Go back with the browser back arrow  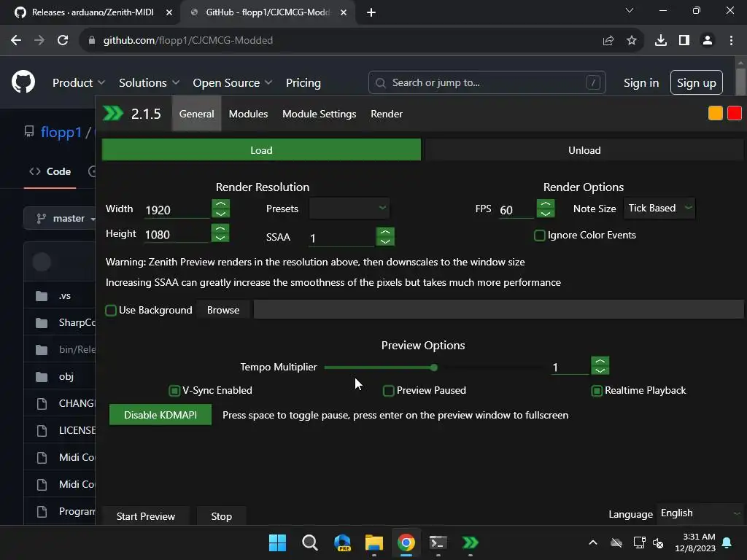pos(16,41)
